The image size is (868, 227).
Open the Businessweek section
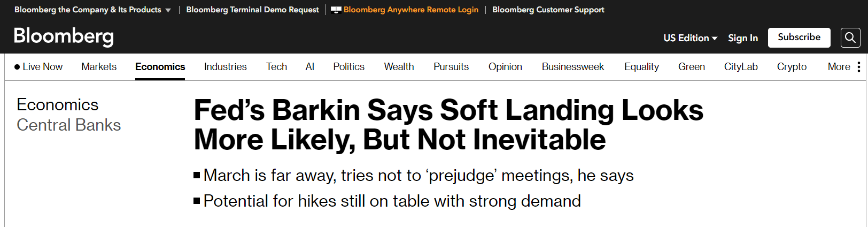coord(572,67)
